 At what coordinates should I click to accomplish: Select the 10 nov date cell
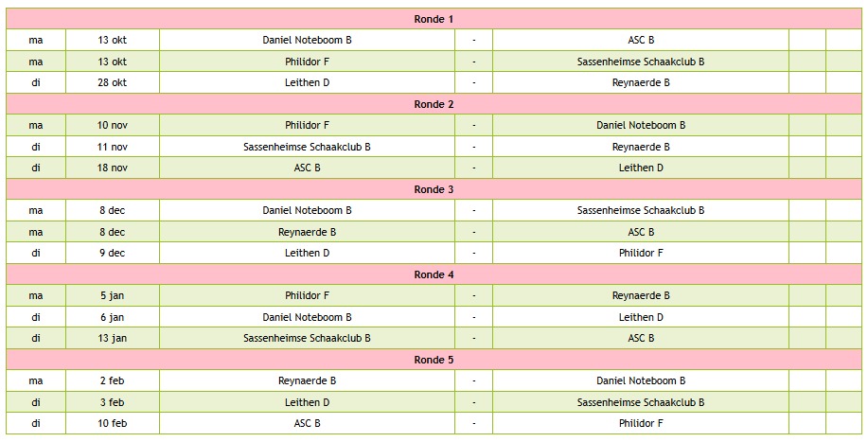(112, 125)
